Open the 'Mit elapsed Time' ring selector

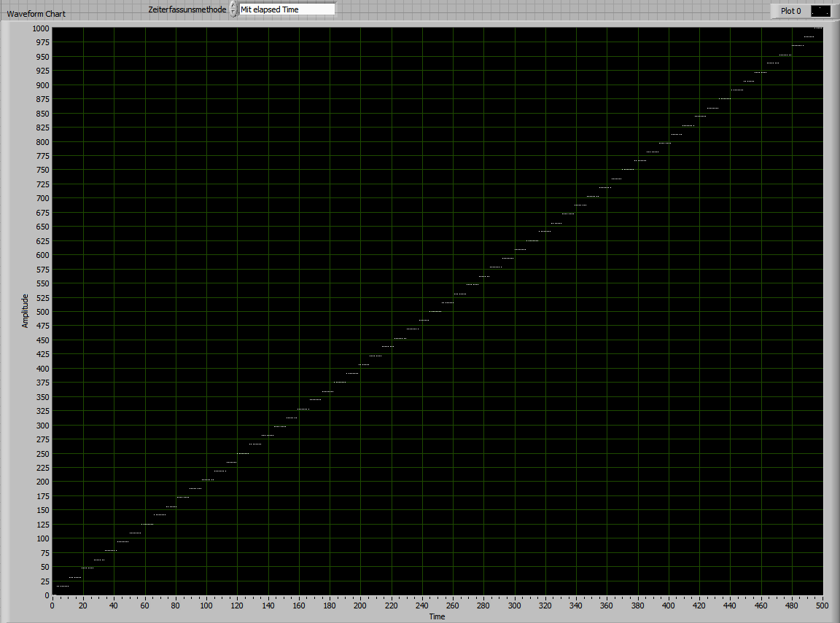[x=287, y=9]
